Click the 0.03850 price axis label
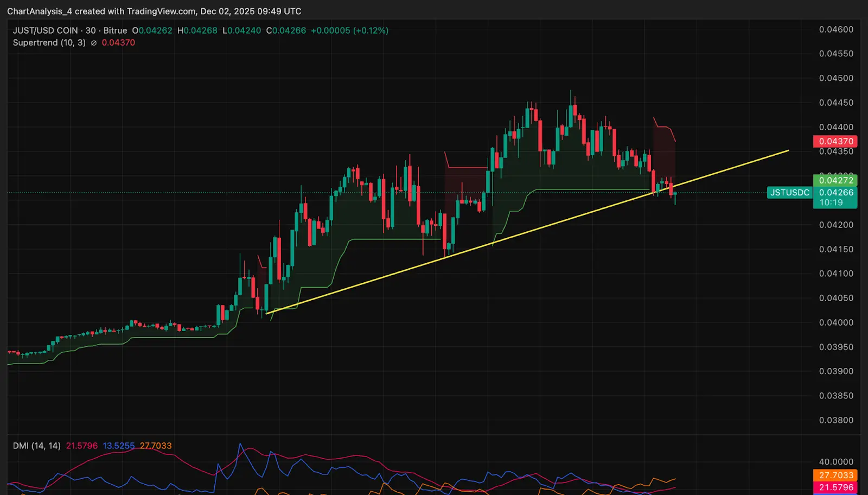 coord(836,396)
